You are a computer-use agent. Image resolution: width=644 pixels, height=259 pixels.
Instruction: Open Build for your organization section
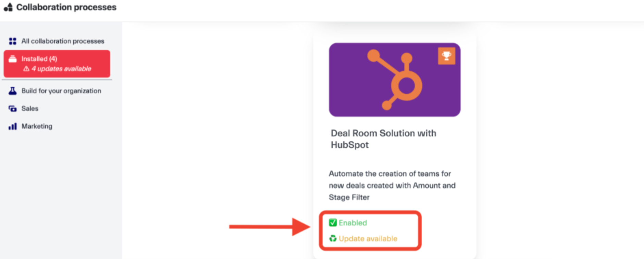click(61, 91)
